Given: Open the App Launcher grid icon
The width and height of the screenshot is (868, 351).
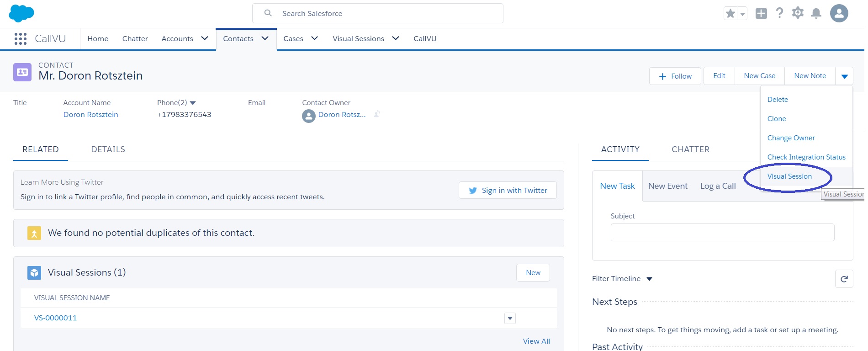Looking at the screenshot, I should coord(21,39).
